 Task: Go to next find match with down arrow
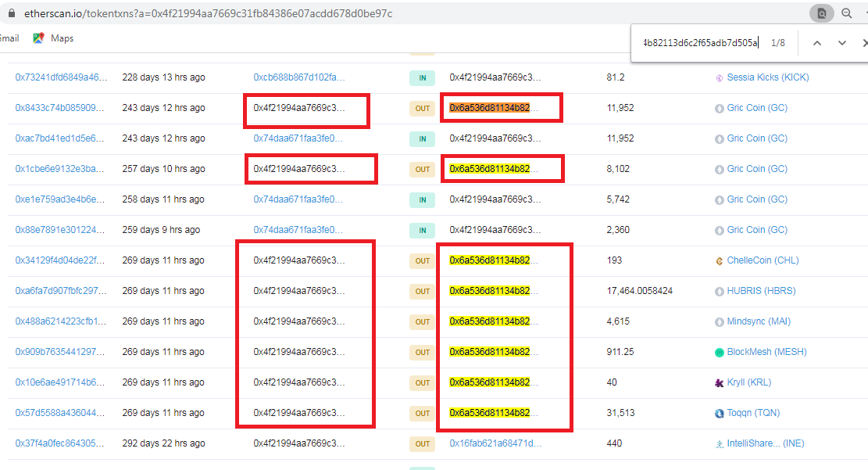point(842,43)
